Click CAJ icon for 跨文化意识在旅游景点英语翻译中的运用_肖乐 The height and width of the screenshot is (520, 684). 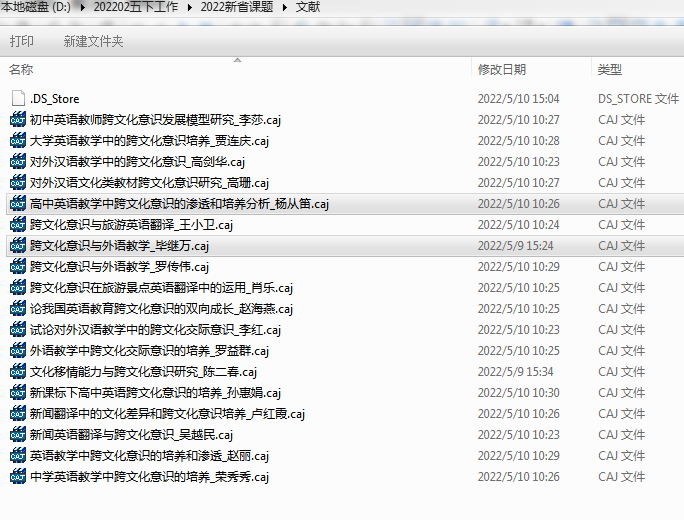tap(18, 287)
